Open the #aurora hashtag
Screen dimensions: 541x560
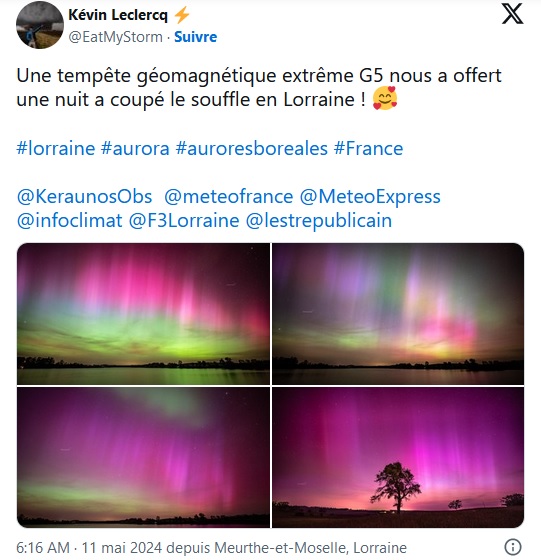(135, 148)
